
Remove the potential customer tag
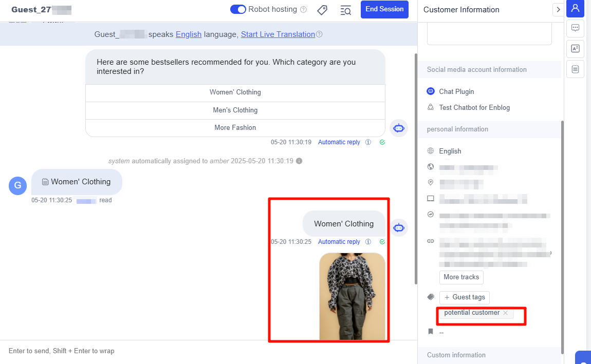[x=505, y=313]
